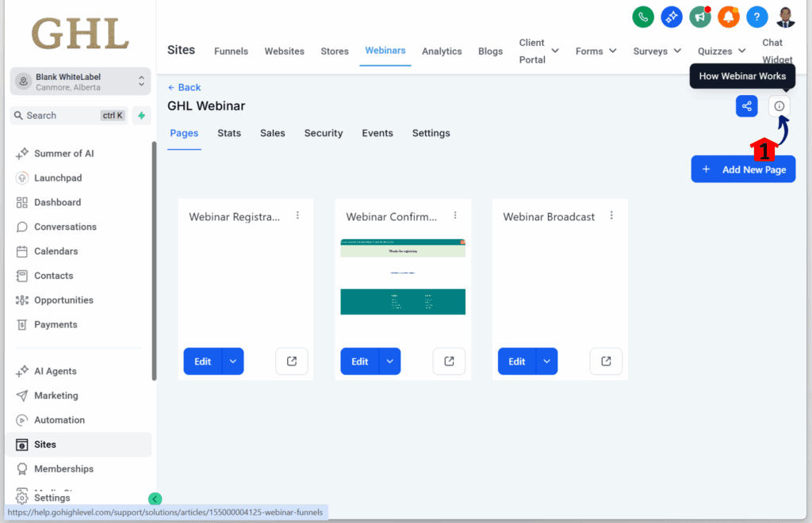Open AI Agents from the sidebar
The image size is (812, 523).
pos(55,371)
